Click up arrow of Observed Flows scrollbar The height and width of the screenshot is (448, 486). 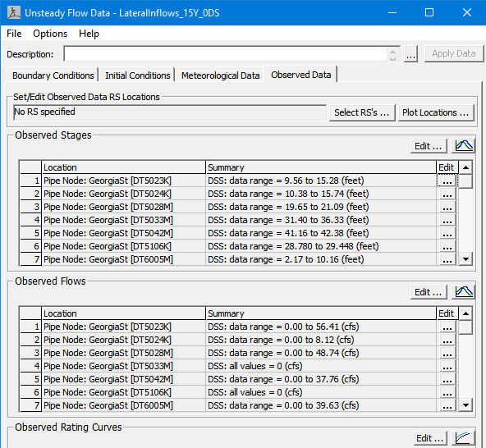[x=465, y=313]
